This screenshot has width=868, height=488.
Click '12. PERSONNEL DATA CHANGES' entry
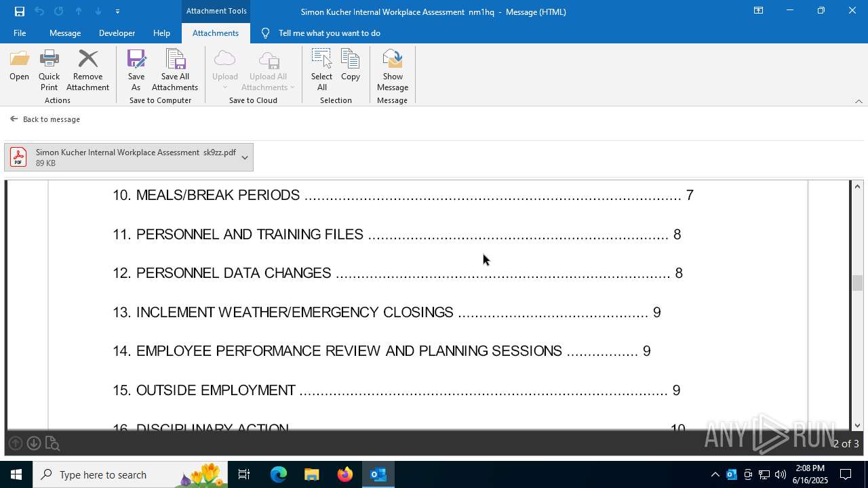pos(397,273)
